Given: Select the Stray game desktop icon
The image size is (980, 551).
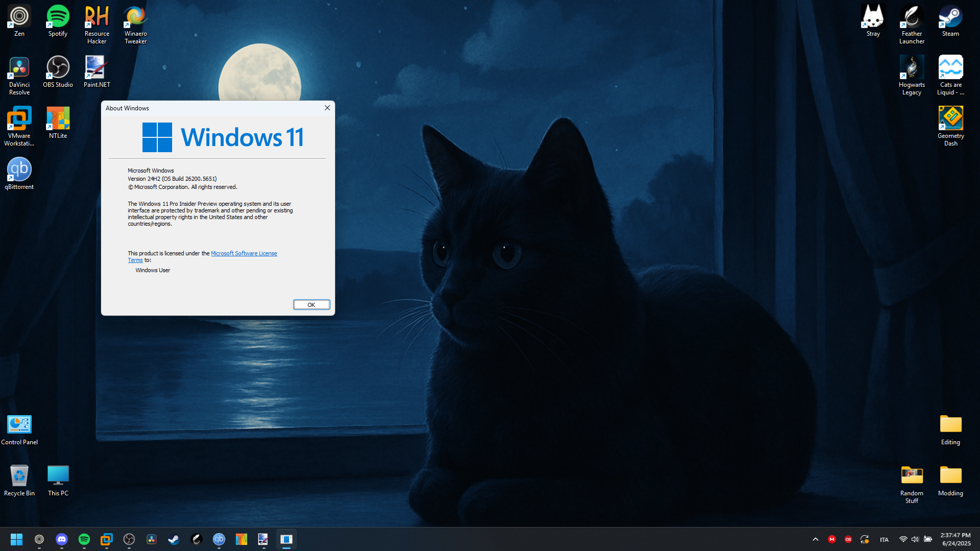Looking at the screenshot, I should [x=873, y=20].
